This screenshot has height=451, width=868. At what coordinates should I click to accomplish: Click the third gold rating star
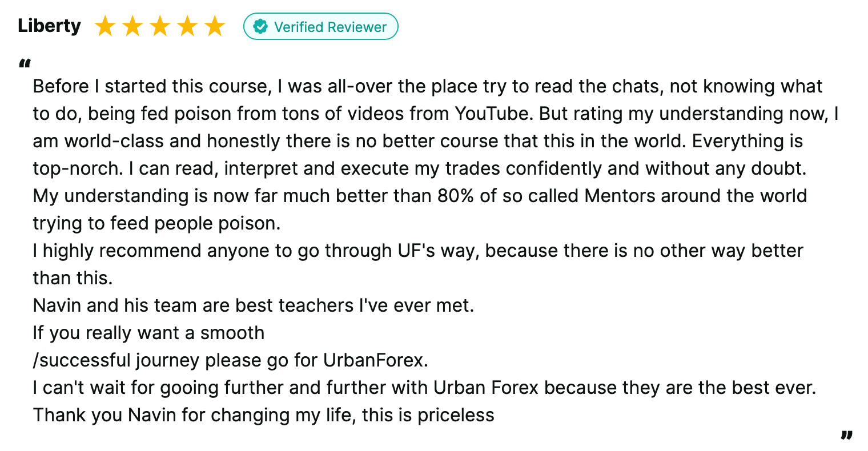(x=160, y=26)
